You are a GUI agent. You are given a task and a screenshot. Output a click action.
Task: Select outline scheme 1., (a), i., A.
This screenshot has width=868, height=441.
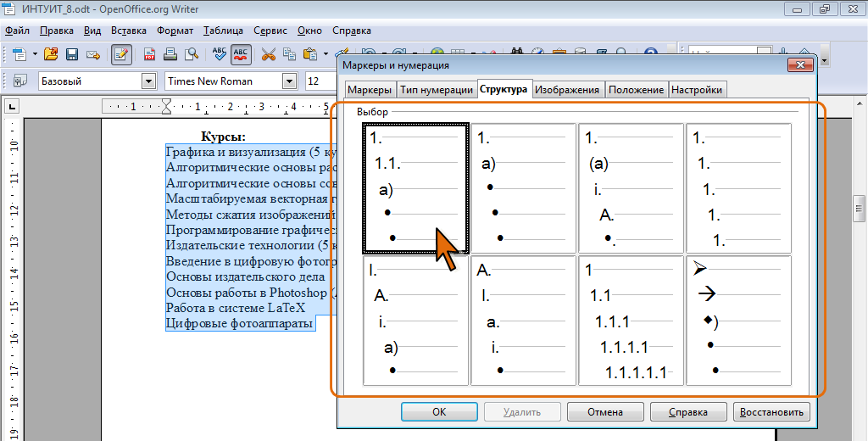point(631,187)
